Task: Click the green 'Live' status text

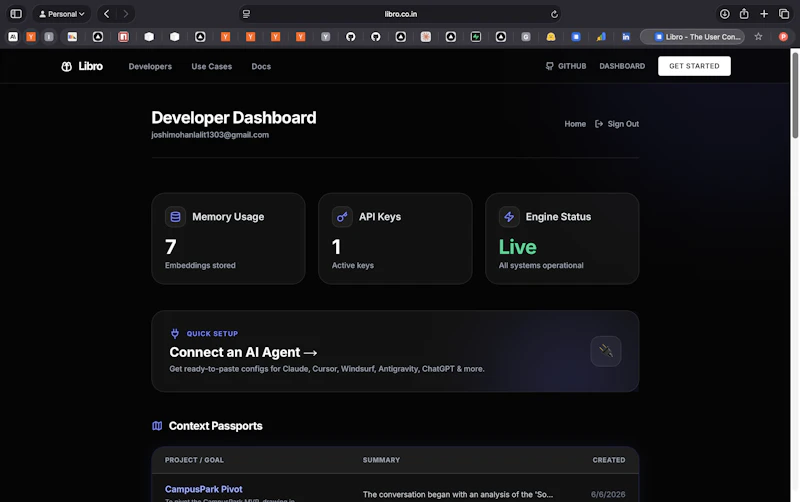Action: tap(517, 247)
